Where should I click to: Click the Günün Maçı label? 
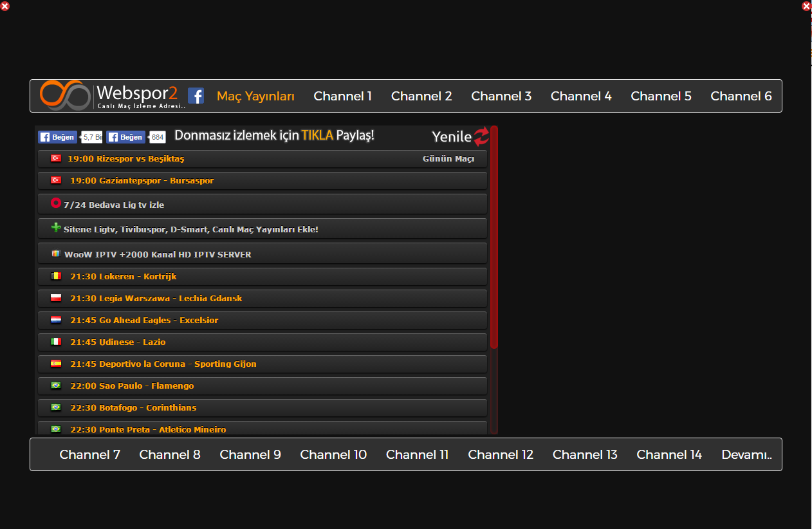pyautogui.click(x=448, y=159)
